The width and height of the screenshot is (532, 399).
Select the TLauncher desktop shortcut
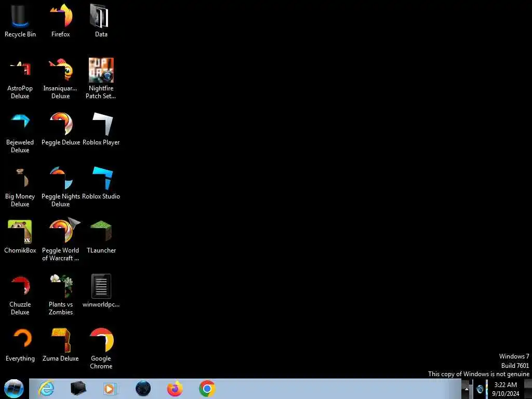coord(101,237)
